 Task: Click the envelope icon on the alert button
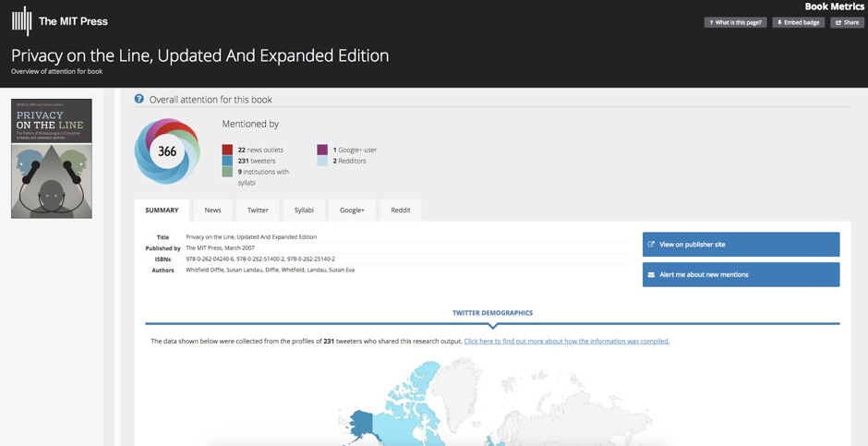coord(651,274)
